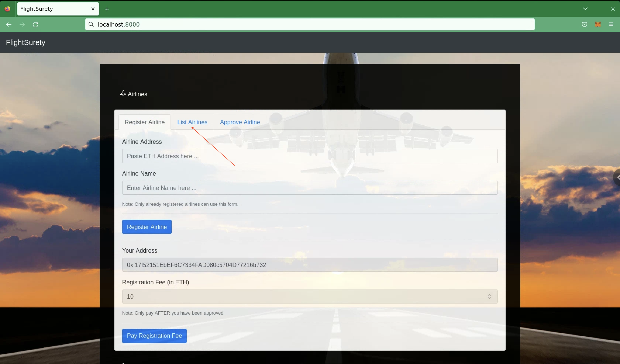This screenshot has height=364, width=620.
Task: Open the Firefox hamburger menu
Action: 611,24
